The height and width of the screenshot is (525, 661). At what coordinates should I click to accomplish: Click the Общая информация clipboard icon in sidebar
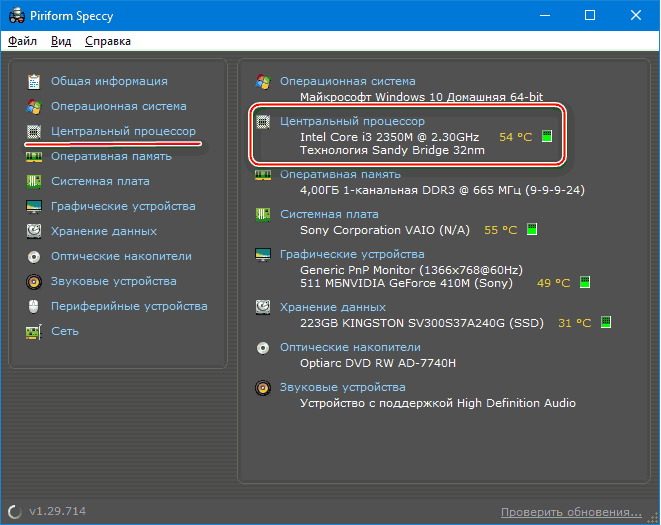tap(34, 81)
